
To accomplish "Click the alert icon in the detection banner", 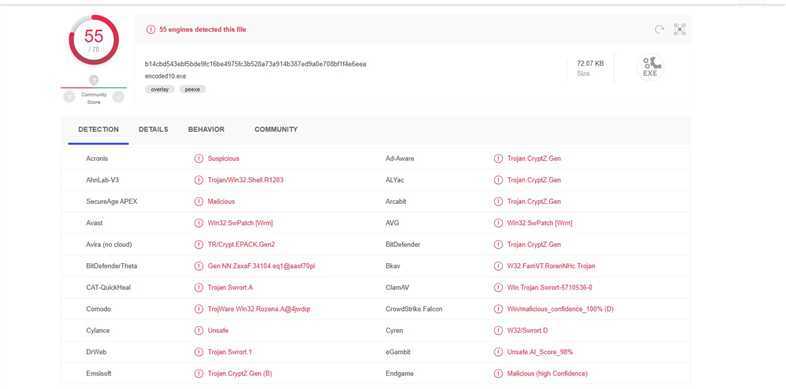I will tap(150, 30).
